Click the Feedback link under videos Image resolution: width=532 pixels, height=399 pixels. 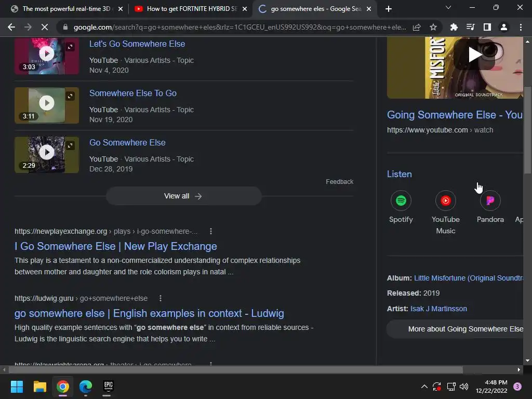point(339,182)
